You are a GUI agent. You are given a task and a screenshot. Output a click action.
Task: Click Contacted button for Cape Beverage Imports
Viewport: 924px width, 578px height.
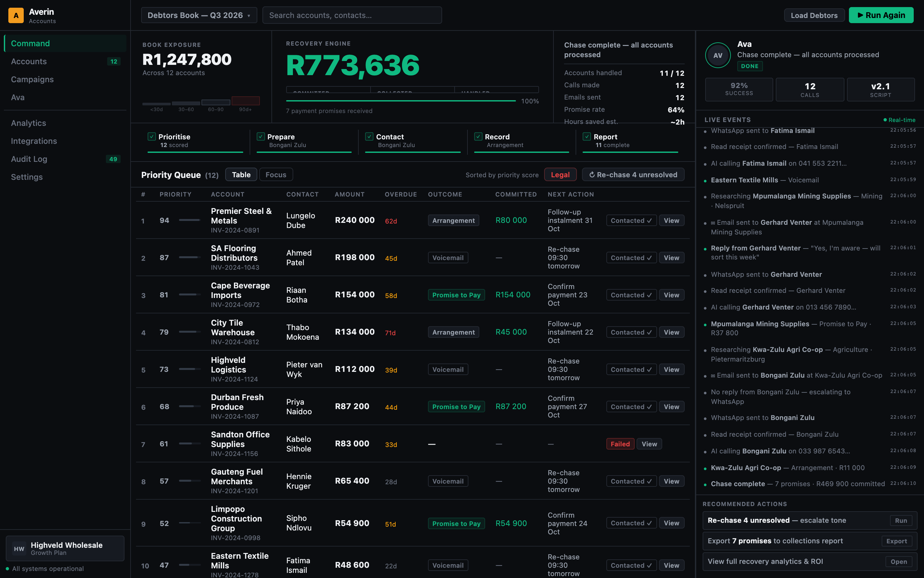click(x=631, y=295)
